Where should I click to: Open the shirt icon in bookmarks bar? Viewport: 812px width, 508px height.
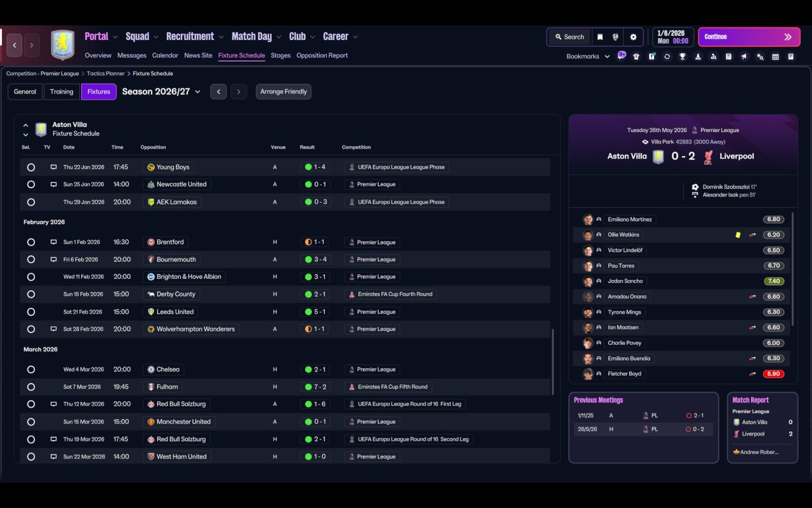pyautogui.click(x=636, y=57)
